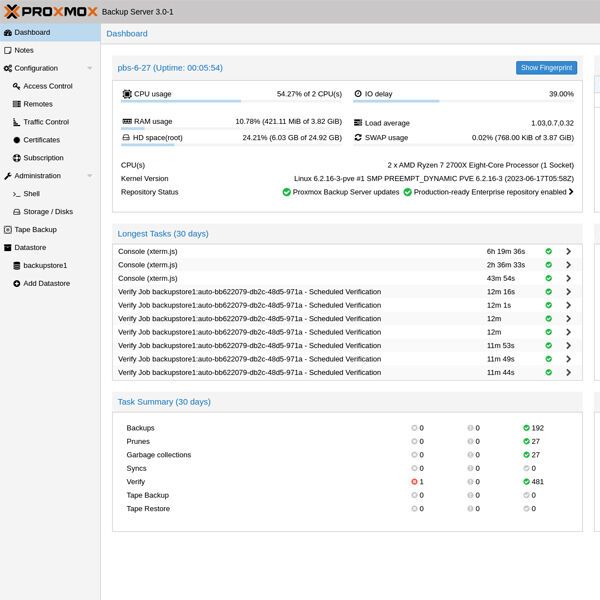Open the 11m 49s Verify Job details
This screenshot has width=600, height=600.
[569, 359]
